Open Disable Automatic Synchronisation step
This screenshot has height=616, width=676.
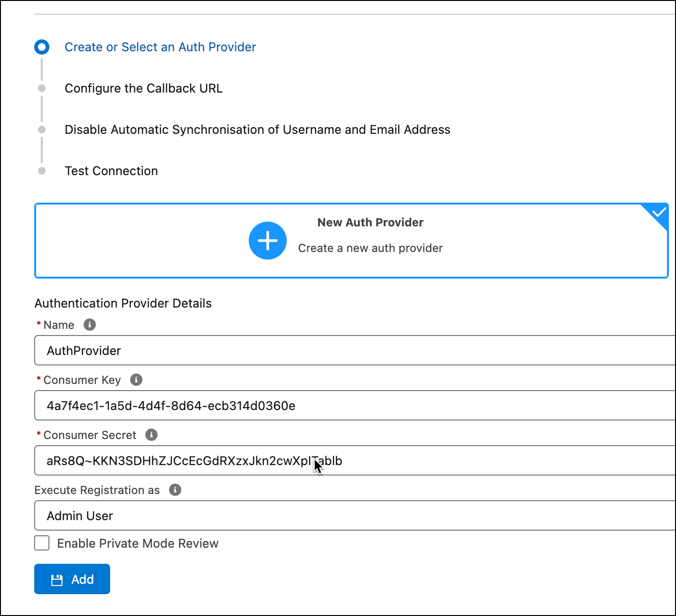click(x=258, y=130)
